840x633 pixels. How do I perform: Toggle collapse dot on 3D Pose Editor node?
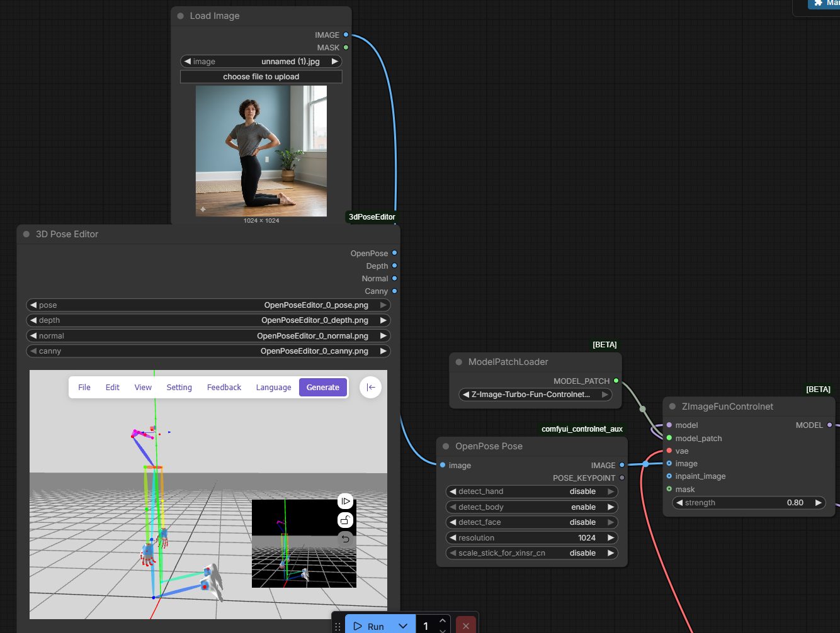tap(26, 234)
